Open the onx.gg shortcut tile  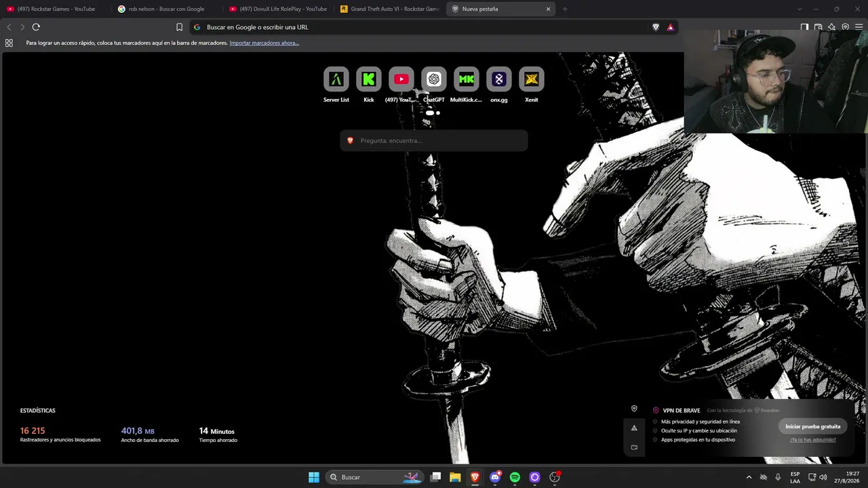coord(498,79)
